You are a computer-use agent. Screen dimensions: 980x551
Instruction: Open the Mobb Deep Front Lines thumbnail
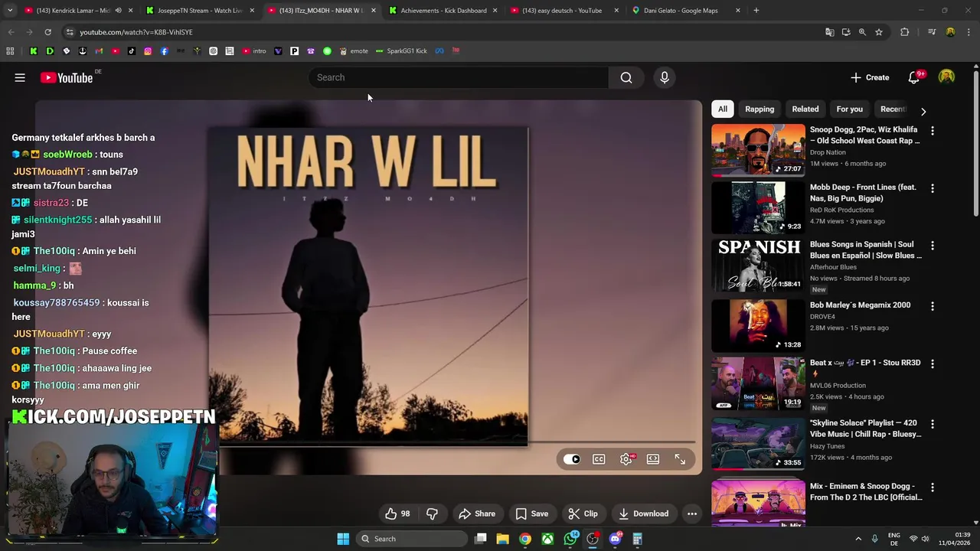tap(758, 207)
